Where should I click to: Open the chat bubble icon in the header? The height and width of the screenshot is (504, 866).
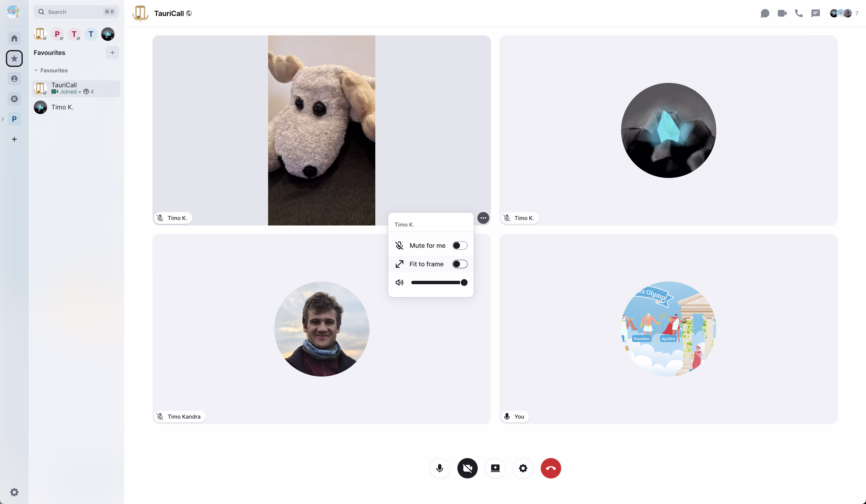click(765, 13)
